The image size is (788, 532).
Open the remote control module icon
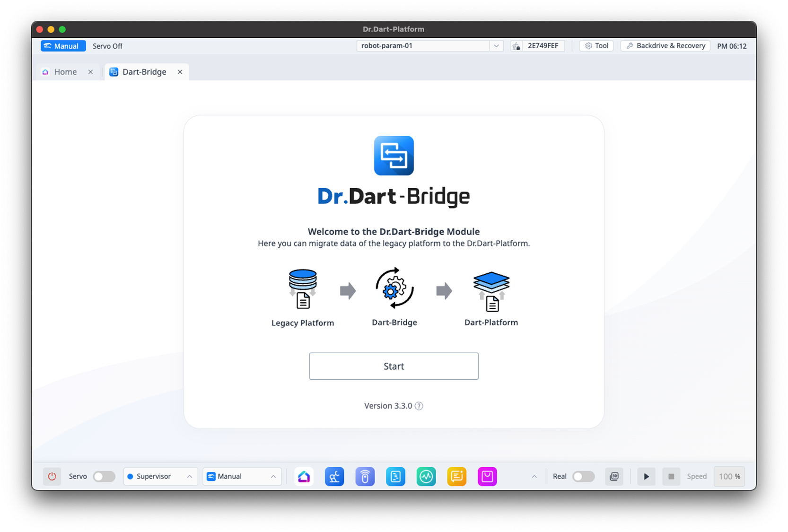pyautogui.click(x=365, y=476)
